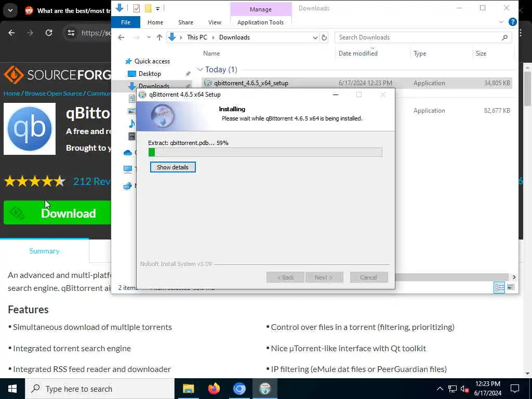Screen dimensions: 532x399
Task: Sort by Name column header
Action: (x=211, y=54)
